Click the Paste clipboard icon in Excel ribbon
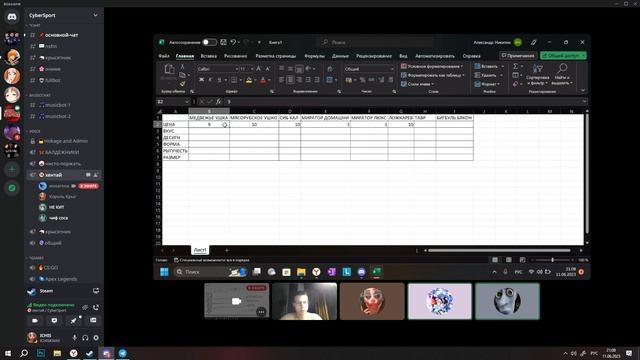 pyautogui.click(x=169, y=70)
